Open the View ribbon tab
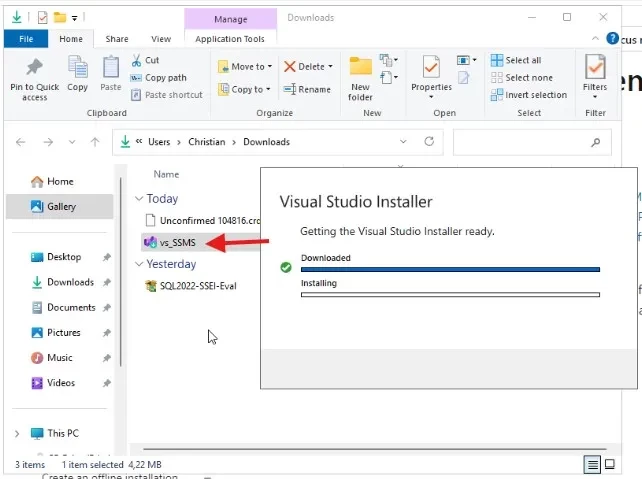 click(x=160, y=39)
